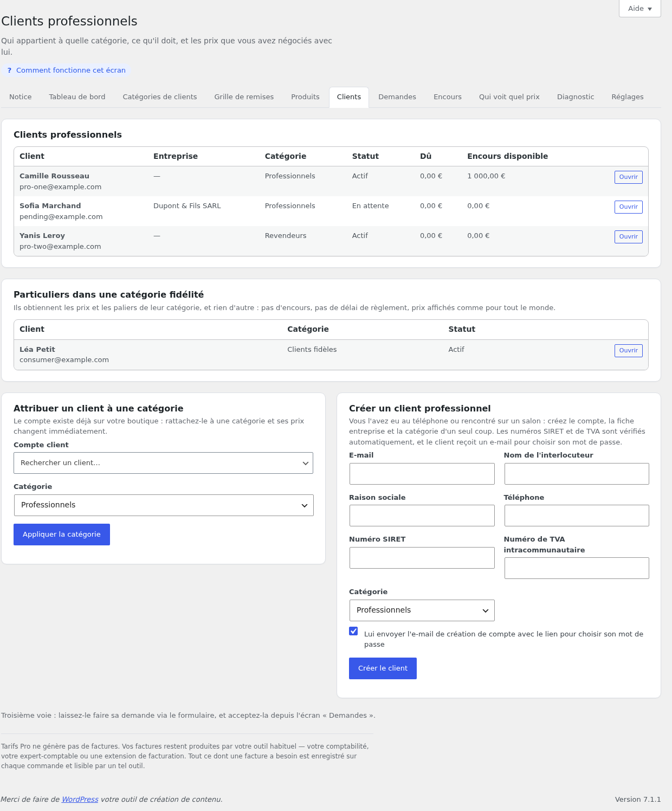
Task: Click the email pro-two@example.com
Action: [60, 247]
